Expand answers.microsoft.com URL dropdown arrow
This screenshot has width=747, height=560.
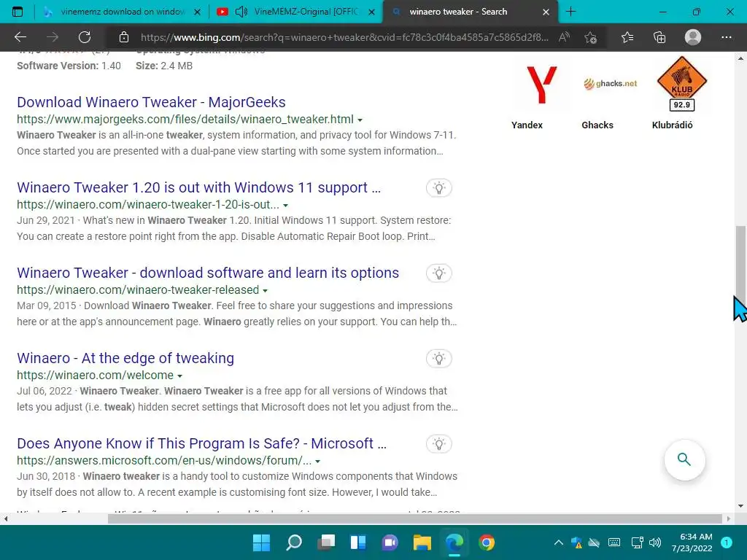318,461
